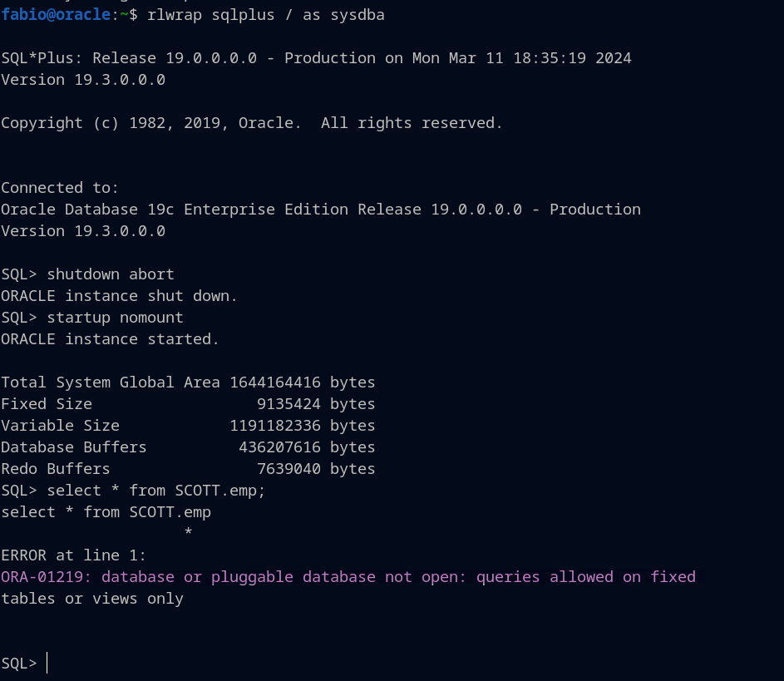Click the 'tables or views only' text

pyautogui.click(x=91, y=599)
